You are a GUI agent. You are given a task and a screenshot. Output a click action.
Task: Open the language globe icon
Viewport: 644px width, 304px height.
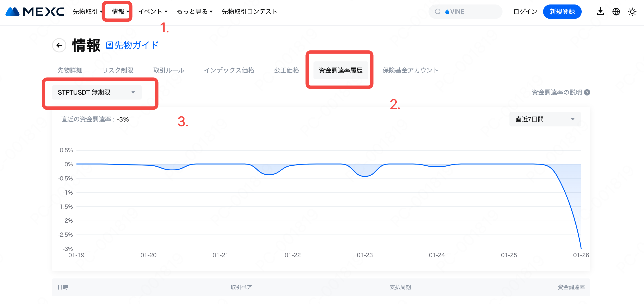616,11
